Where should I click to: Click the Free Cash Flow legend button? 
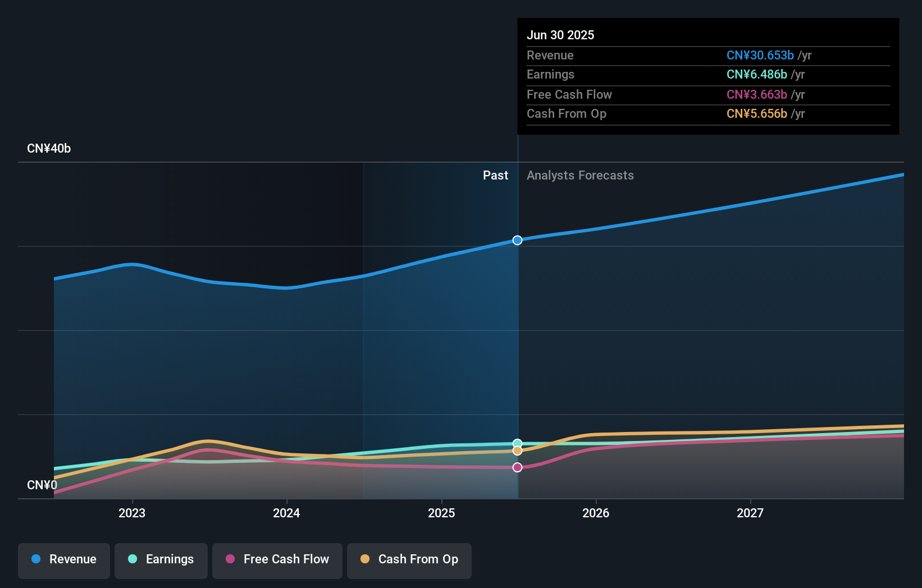tap(277, 560)
